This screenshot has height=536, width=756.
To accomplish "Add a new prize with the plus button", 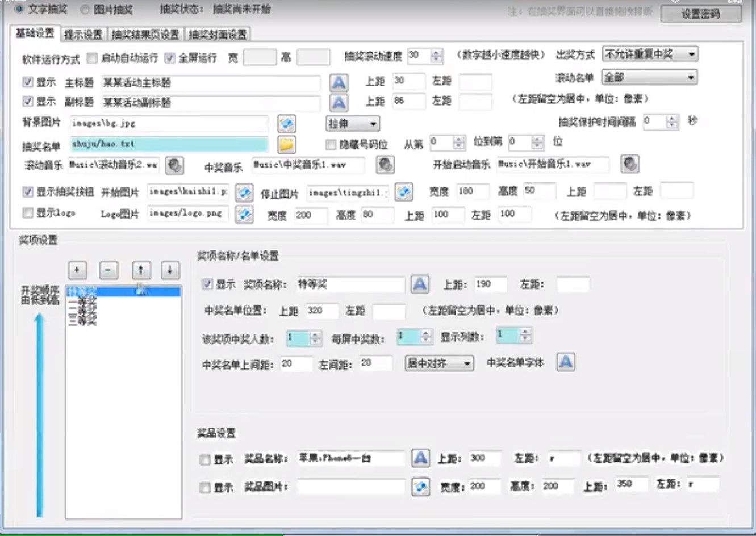I will [x=77, y=270].
